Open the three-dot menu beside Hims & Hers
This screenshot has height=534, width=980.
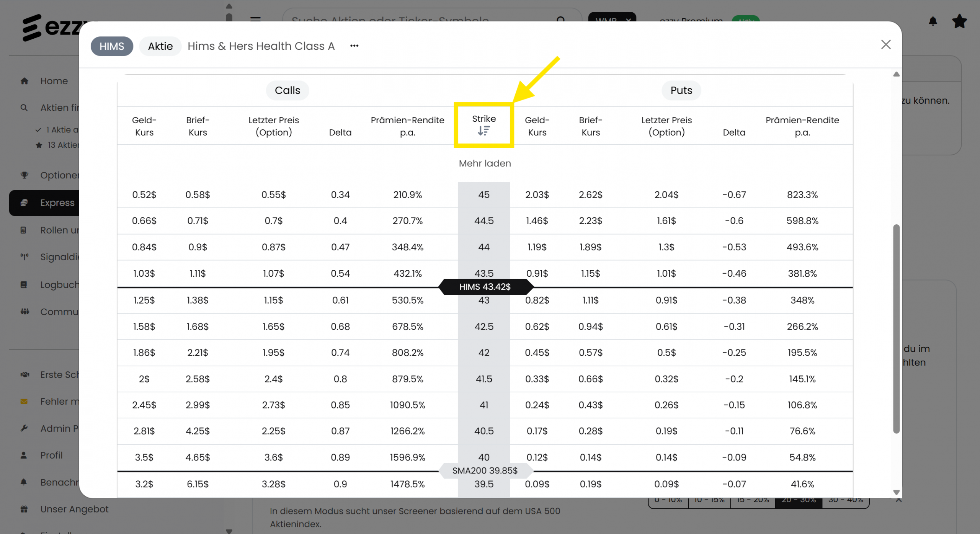click(354, 46)
